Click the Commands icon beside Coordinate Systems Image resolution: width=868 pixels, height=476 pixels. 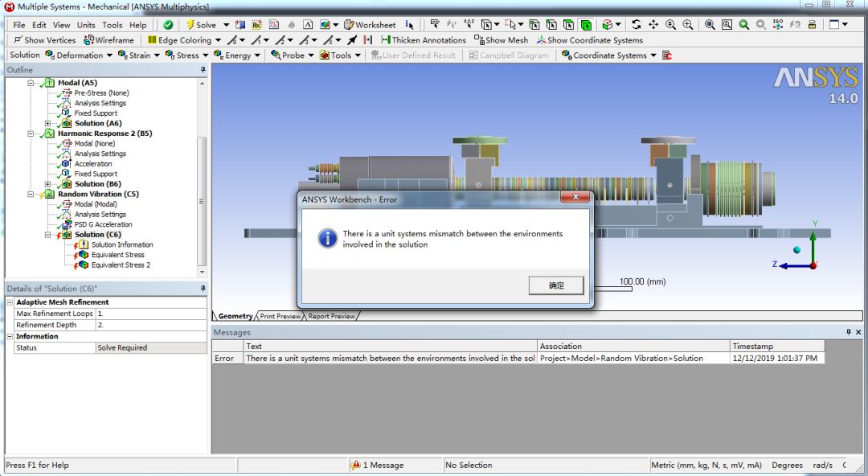click(666, 55)
